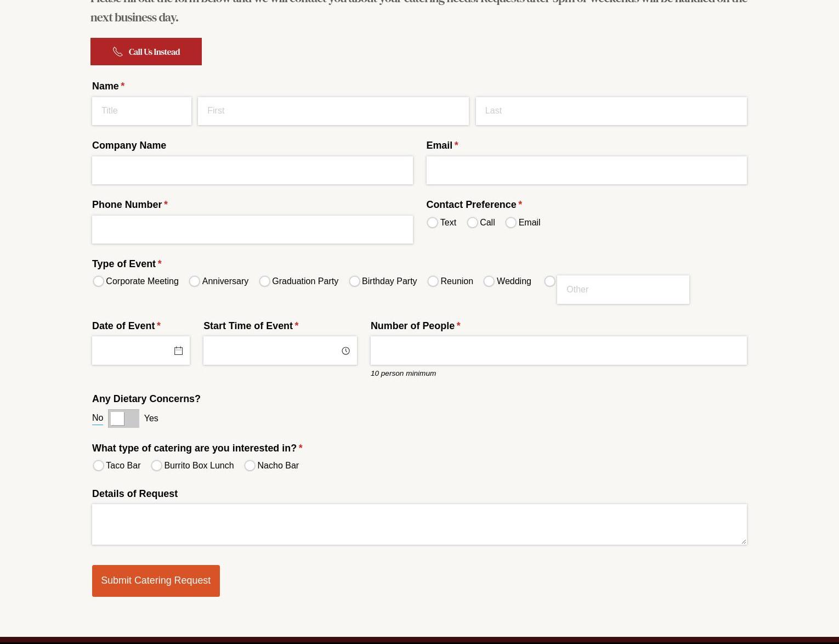Select Text as contact preference
This screenshot has width=839, height=644.
coord(432,223)
